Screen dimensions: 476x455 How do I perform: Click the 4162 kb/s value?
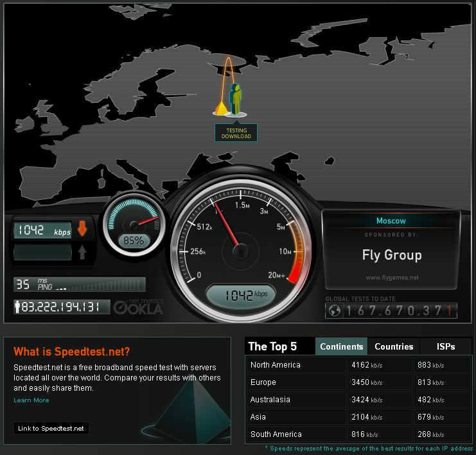coord(367,365)
